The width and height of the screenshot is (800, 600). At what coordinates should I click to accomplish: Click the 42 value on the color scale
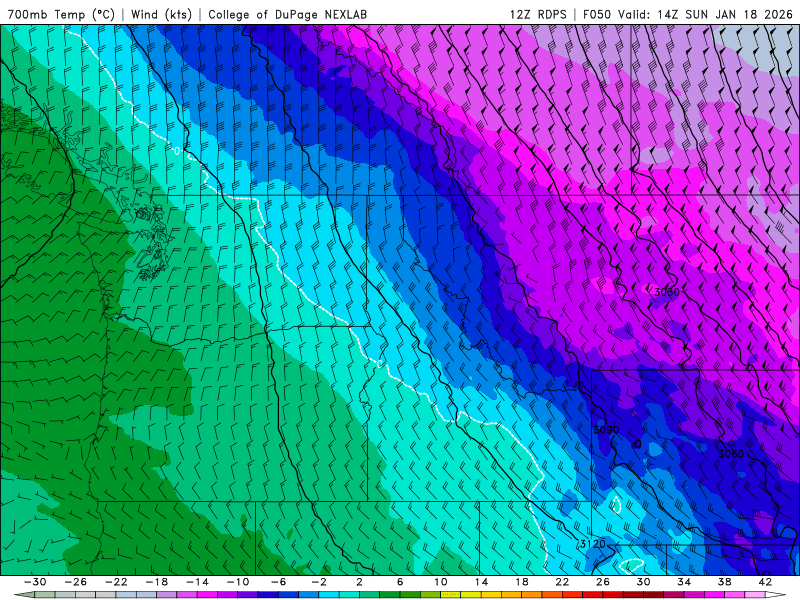tap(765, 582)
